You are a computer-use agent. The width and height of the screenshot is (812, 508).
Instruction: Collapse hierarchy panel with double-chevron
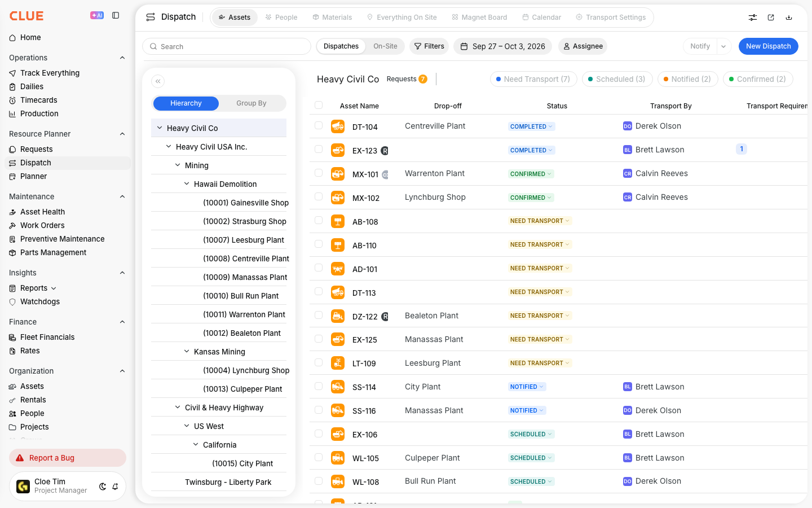pyautogui.click(x=158, y=81)
